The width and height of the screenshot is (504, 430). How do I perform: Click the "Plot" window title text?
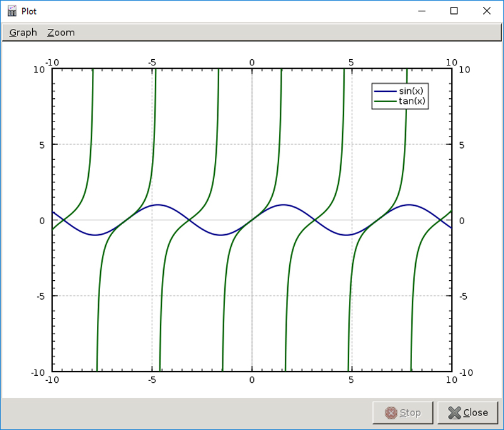pos(29,11)
